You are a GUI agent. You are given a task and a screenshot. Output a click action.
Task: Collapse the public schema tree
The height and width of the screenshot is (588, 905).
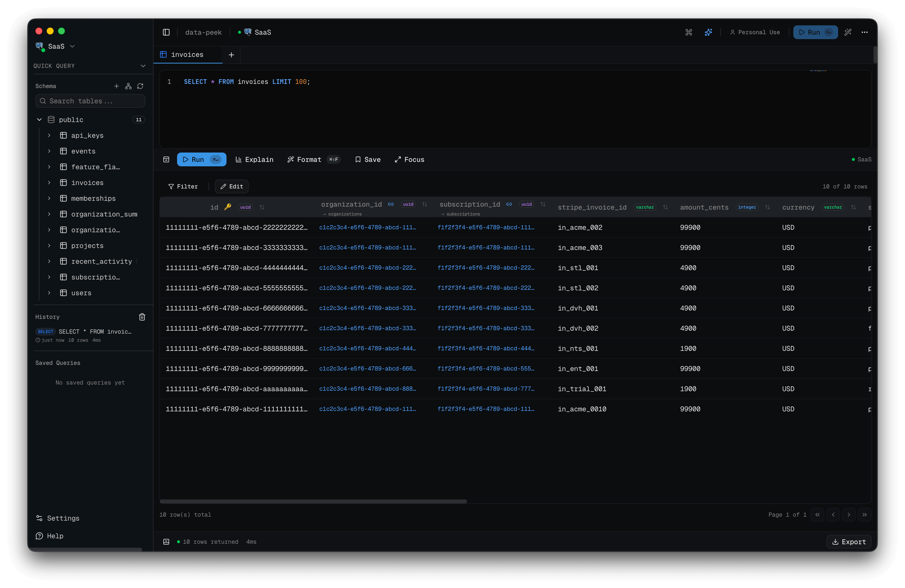(x=39, y=119)
